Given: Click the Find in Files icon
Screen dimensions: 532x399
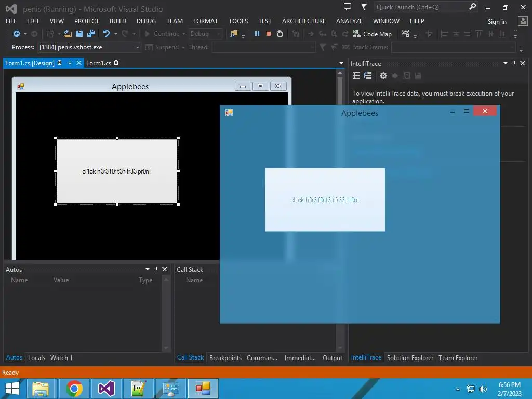Looking at the screenshot, I should point(234,34).
